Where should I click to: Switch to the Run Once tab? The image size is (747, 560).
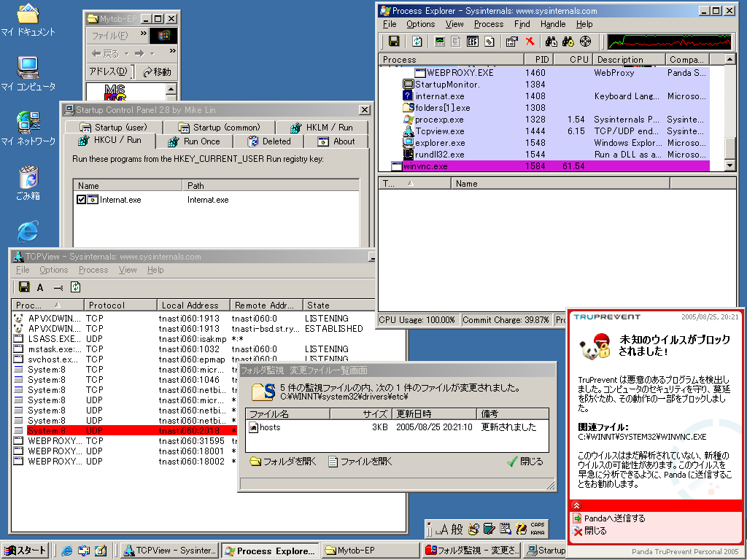[194, 141]
